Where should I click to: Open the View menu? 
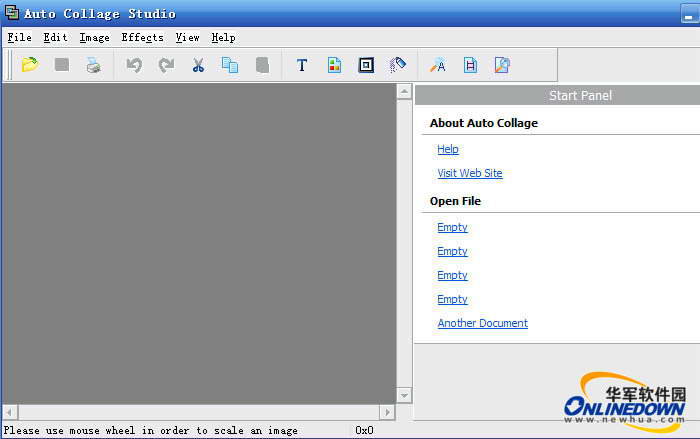[188, 38]
